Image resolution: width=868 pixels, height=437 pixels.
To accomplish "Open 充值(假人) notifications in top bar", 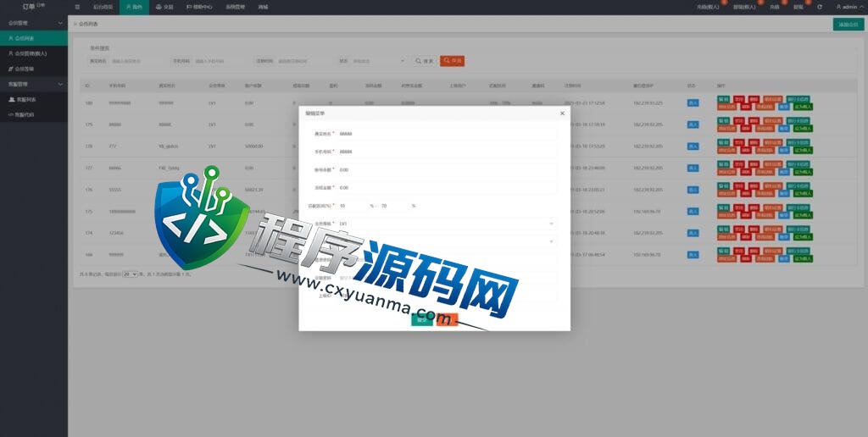I will click(x=709, y=7).
